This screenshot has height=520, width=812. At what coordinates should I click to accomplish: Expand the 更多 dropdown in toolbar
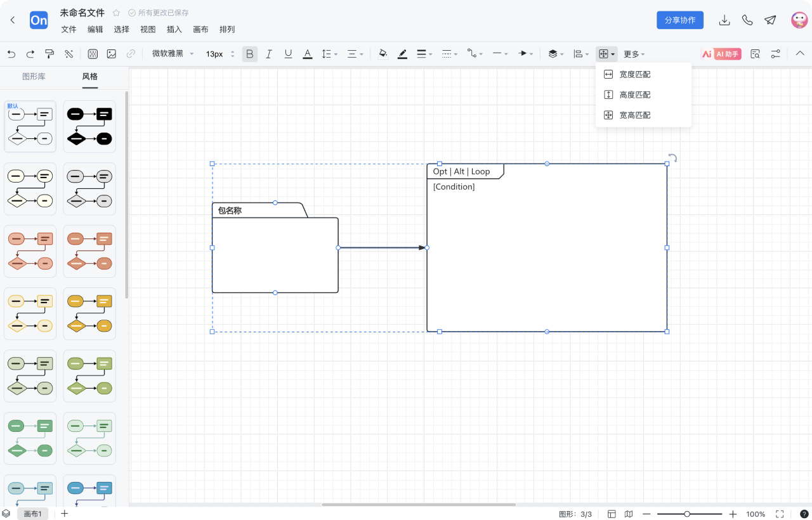pos(634,54)
